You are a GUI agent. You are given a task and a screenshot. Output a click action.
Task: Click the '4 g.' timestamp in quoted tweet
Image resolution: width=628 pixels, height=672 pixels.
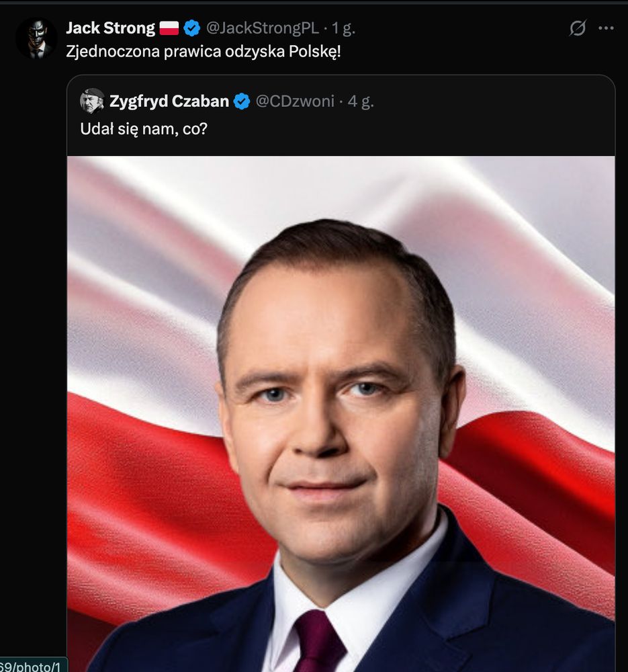(x=358, y=101)
